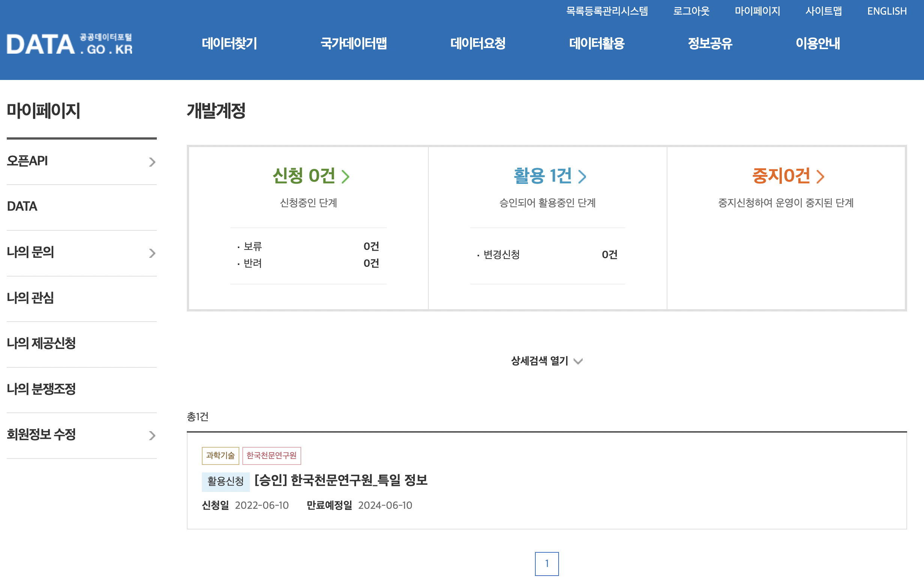Click the chevron arrow beside 오픈API

coord(152,162)
